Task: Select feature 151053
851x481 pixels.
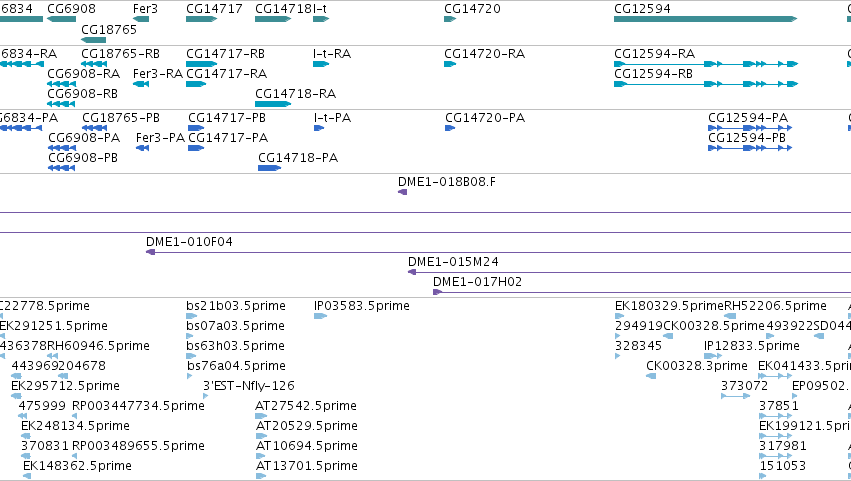Action: 782,466
